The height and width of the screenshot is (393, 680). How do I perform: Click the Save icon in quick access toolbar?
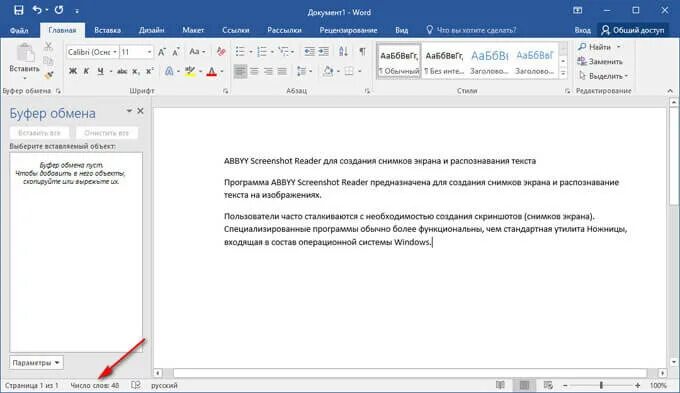pyautogui.click(x=19, y=10)
